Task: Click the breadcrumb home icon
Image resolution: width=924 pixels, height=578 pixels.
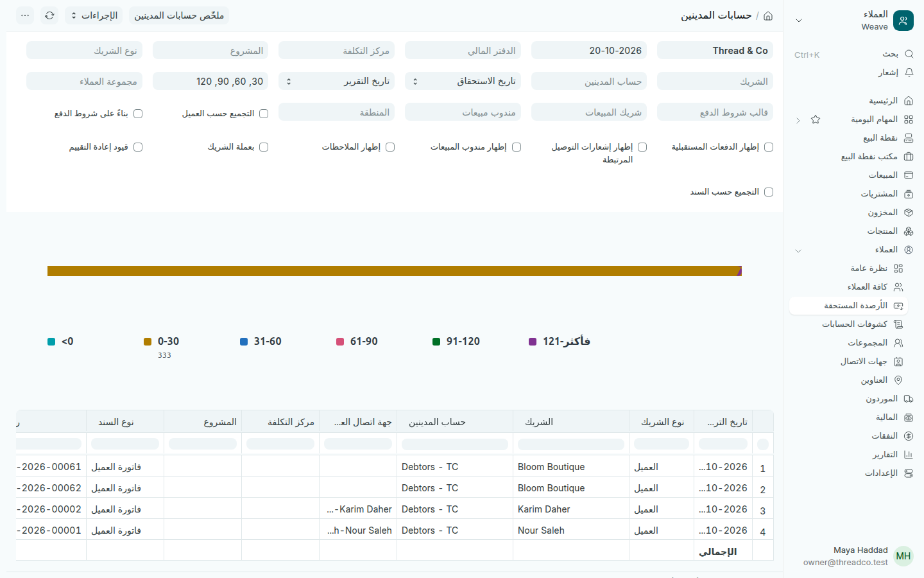Action: pos(768,15)
